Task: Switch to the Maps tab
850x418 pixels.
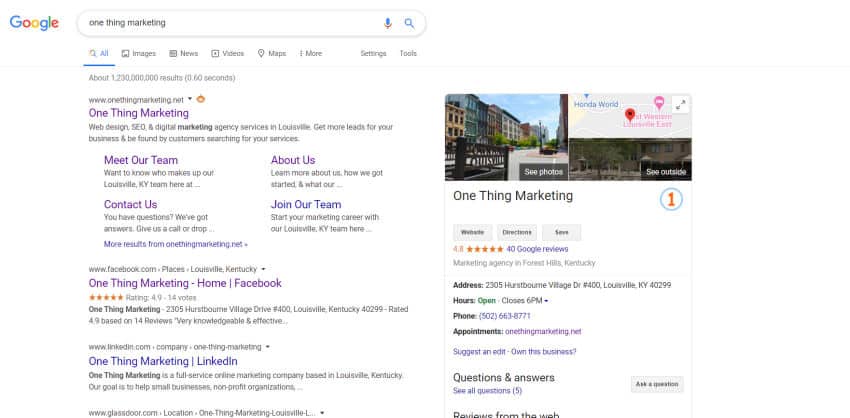Action: point(272,54)
